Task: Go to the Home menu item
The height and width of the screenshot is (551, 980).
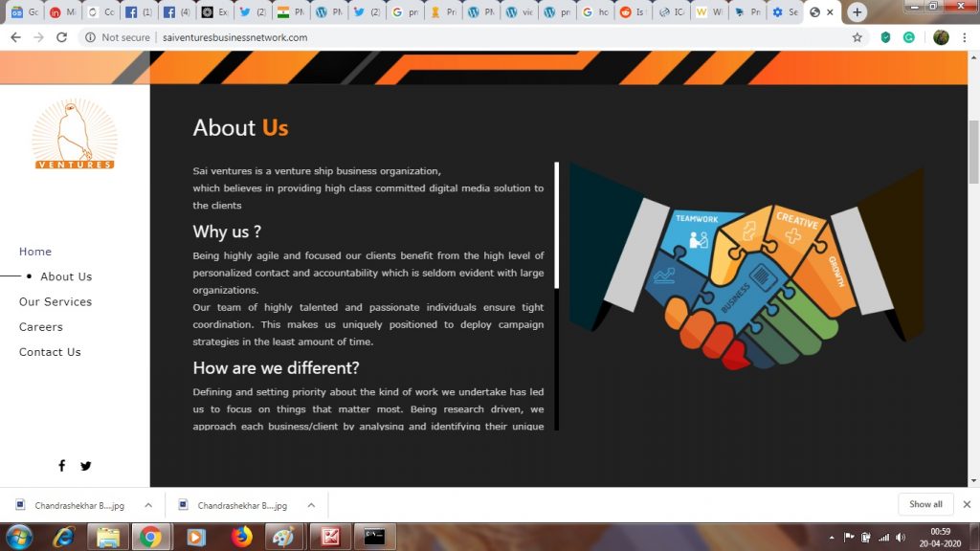Action: 35,252
